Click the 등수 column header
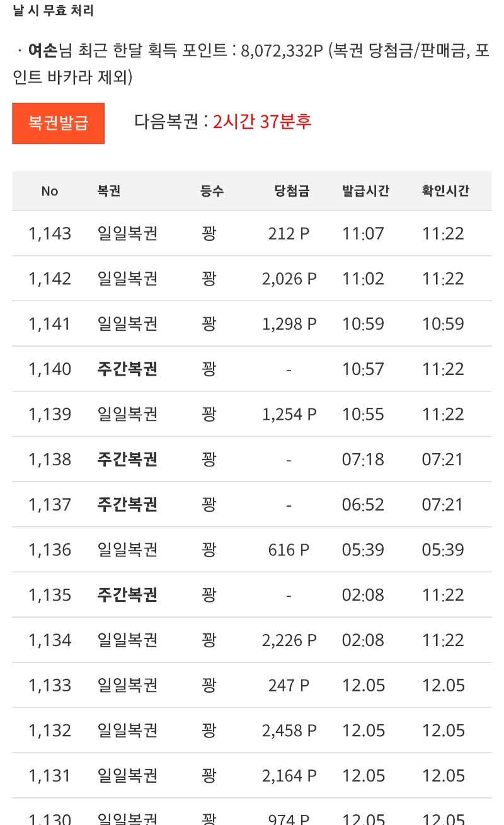Image resolution: width=504 pixels, height=825 pixels. 212,191
